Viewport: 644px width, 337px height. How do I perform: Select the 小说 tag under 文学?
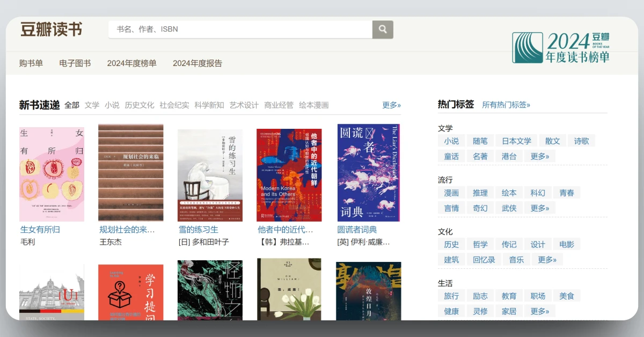click(x=451, y=141)
